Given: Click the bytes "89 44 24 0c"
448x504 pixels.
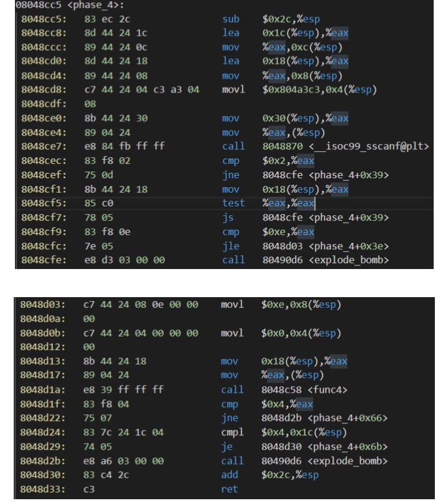Looking at the screenshot, I should [x=116, y=47].
